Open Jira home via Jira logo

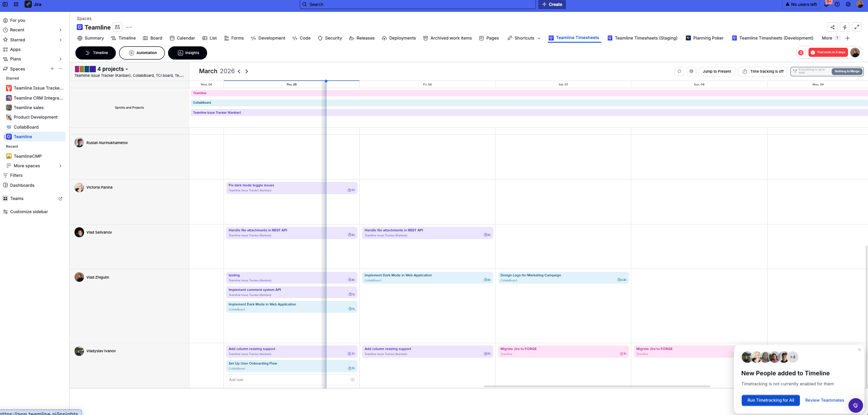[x=33, y=4]
